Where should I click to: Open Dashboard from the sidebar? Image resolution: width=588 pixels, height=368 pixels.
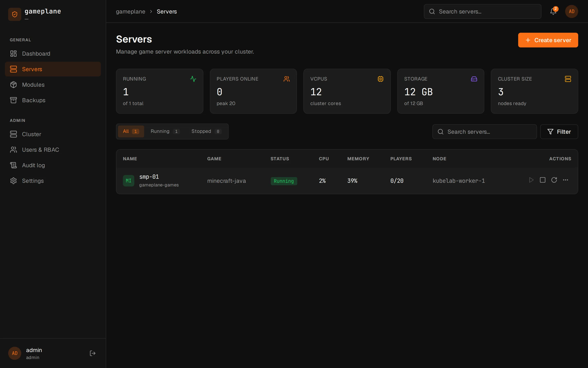(x=53, y=54)
